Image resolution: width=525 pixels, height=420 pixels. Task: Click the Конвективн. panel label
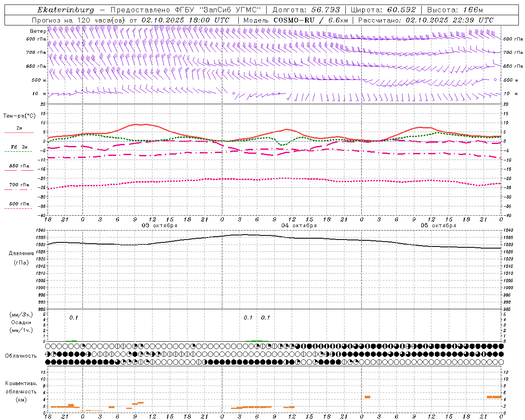click(x=21, y=383)
